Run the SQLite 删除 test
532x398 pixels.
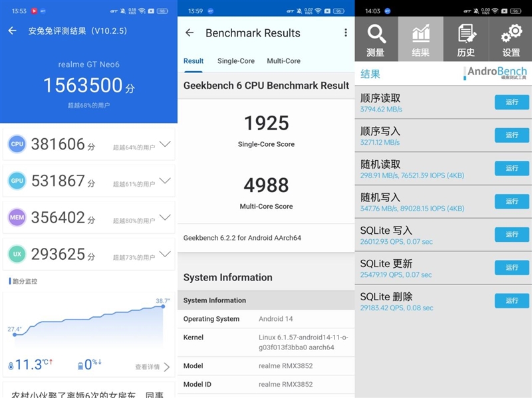pos(511,301)
